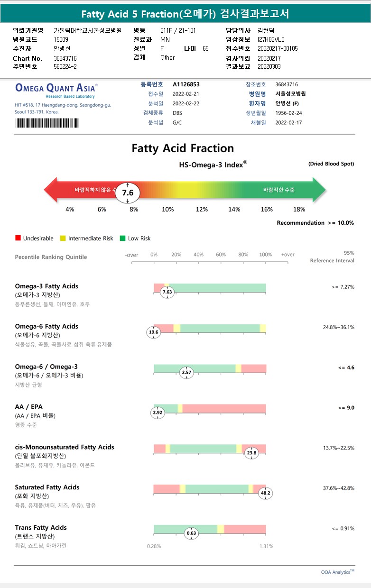Click the barcode under the laboratory address
371x588 pixels.
click(47, 123)
